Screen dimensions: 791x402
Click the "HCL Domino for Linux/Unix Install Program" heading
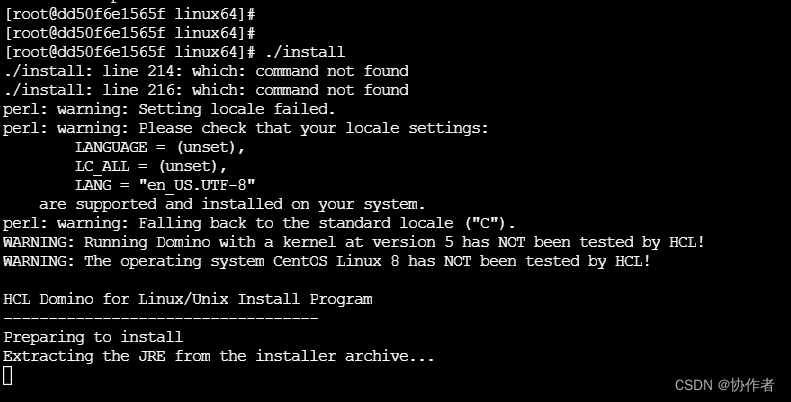coord(188,299)
